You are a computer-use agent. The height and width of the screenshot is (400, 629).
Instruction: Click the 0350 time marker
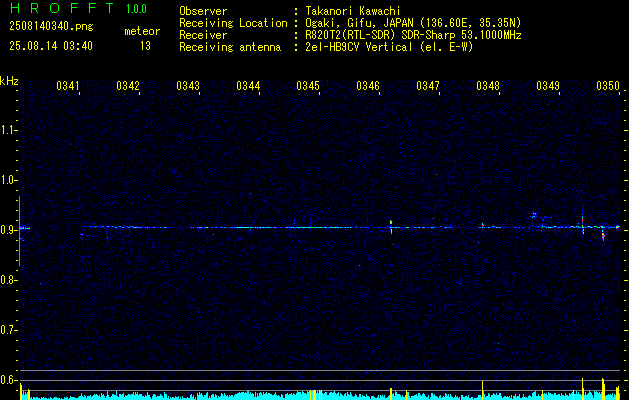tap(608, 85)
